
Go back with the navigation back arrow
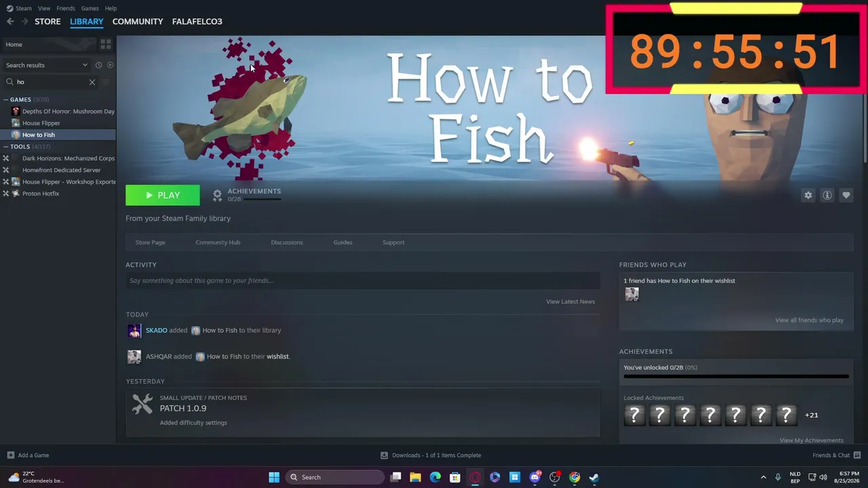tap(10, 22)
